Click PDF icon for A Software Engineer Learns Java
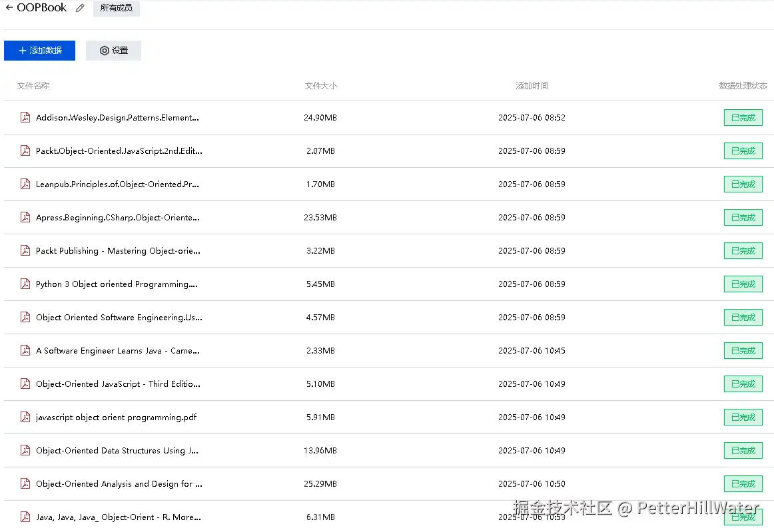 pyautogui.click(x=25, y=350)
